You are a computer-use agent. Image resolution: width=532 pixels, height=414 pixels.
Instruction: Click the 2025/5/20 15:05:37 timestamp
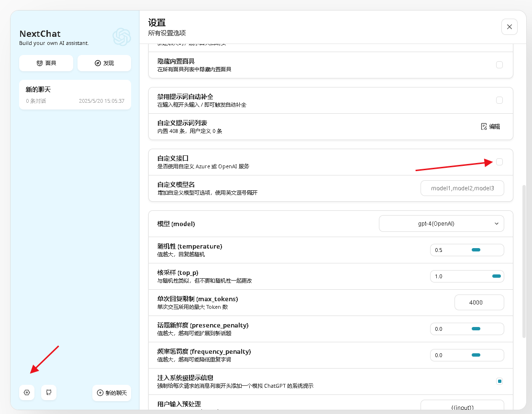(101, 101)
